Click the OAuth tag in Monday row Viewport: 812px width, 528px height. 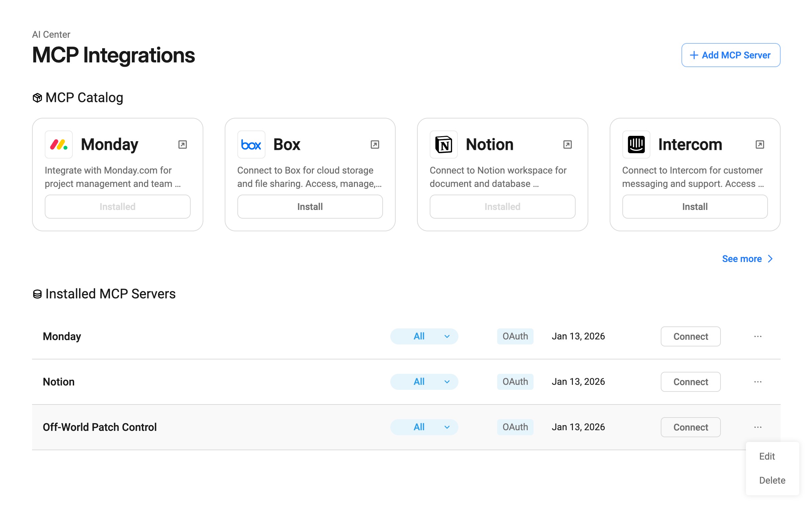pos(515,336)
